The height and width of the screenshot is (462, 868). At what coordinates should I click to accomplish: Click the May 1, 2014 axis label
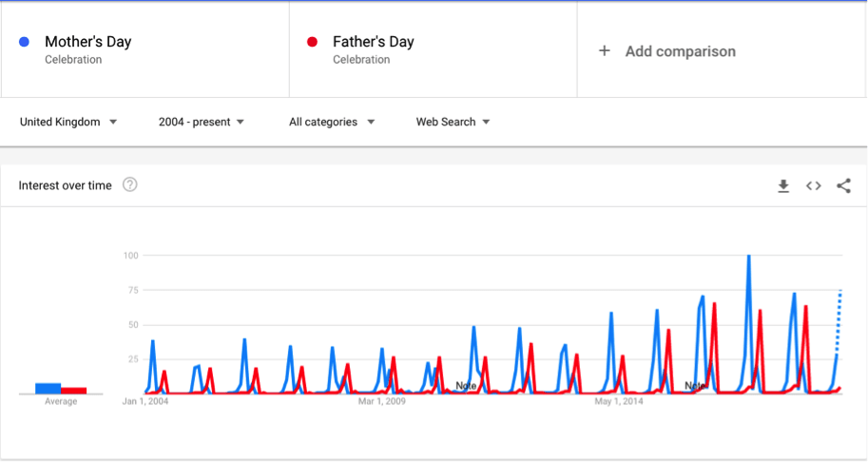619,401
